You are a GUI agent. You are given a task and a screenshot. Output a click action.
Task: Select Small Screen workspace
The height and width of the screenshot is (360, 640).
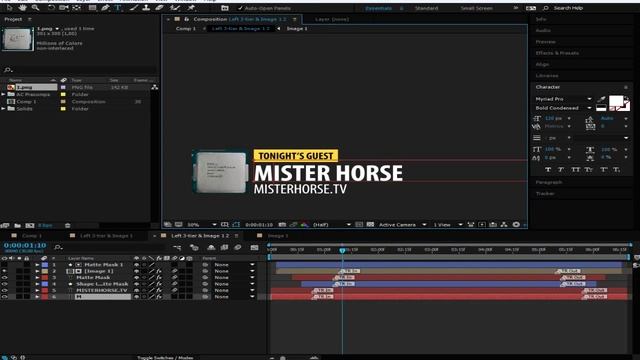click(x=477, y=8)
